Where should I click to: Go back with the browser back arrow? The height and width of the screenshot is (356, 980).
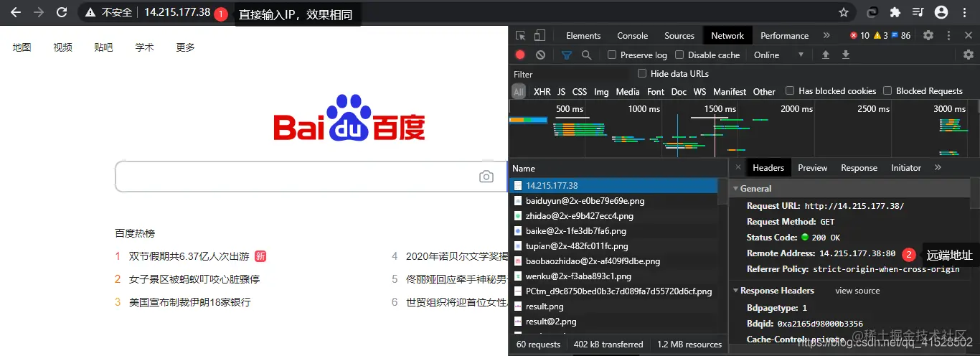[16, 12]
